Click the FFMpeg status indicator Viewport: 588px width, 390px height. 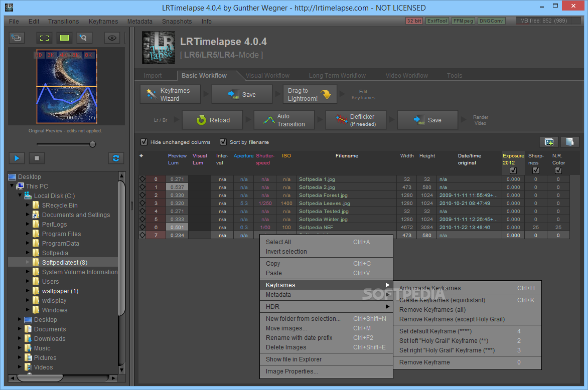[464, 21]
